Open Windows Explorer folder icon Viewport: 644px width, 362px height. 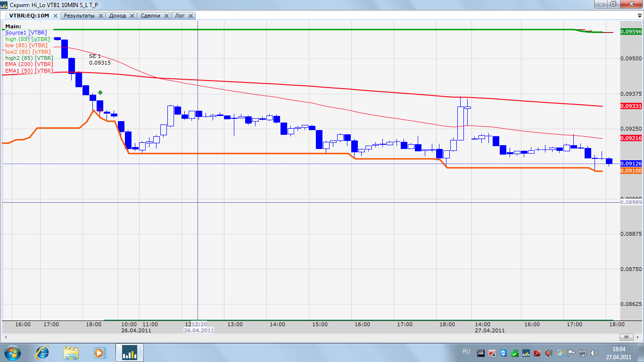click(x=72, y=353)
